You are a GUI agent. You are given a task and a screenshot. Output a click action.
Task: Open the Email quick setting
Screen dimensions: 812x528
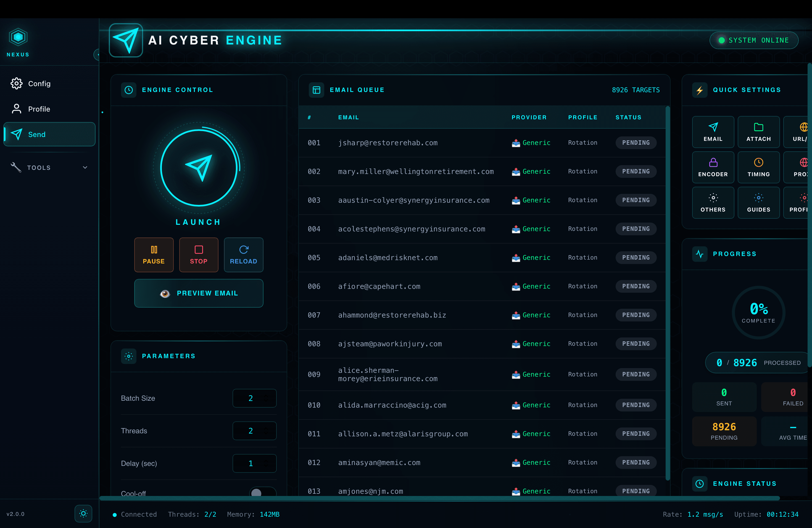click(x=713, y=132)
